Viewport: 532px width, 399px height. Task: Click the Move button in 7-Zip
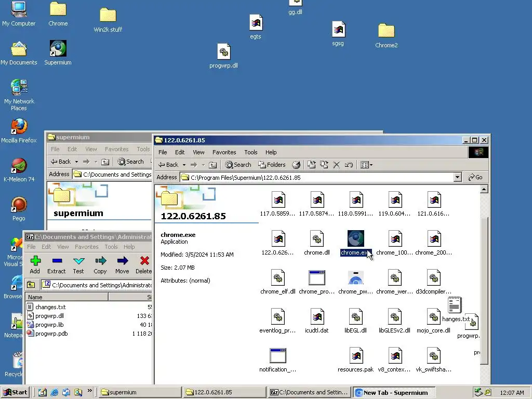click(x=122, y=265)
